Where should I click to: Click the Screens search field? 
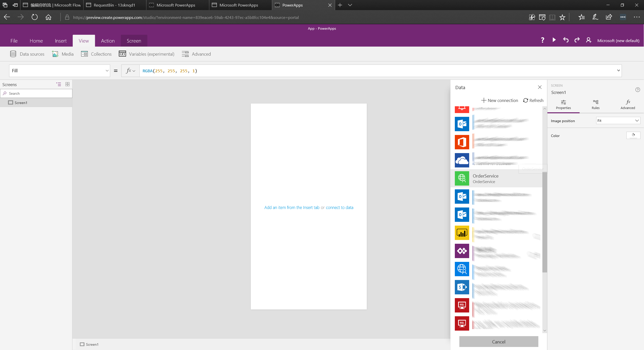click(36, 93)
